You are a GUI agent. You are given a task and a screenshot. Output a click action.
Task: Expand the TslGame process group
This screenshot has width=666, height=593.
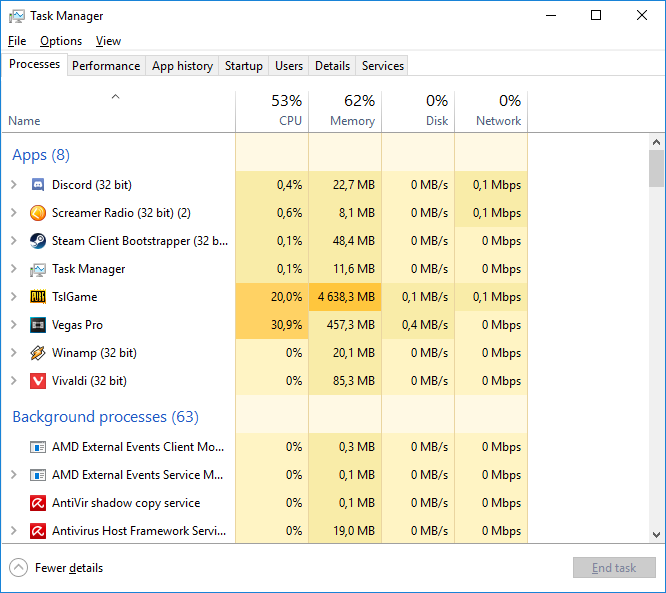coord(14,297)
